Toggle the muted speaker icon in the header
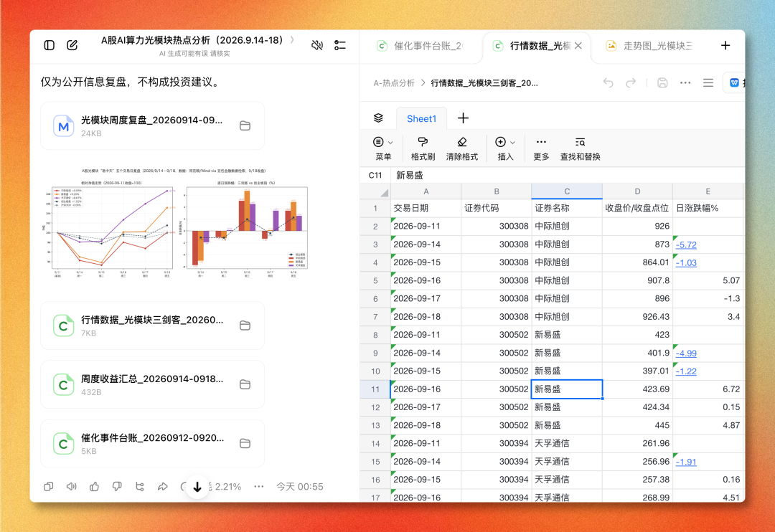The image size is (775, 532). (x=317, y=45)
